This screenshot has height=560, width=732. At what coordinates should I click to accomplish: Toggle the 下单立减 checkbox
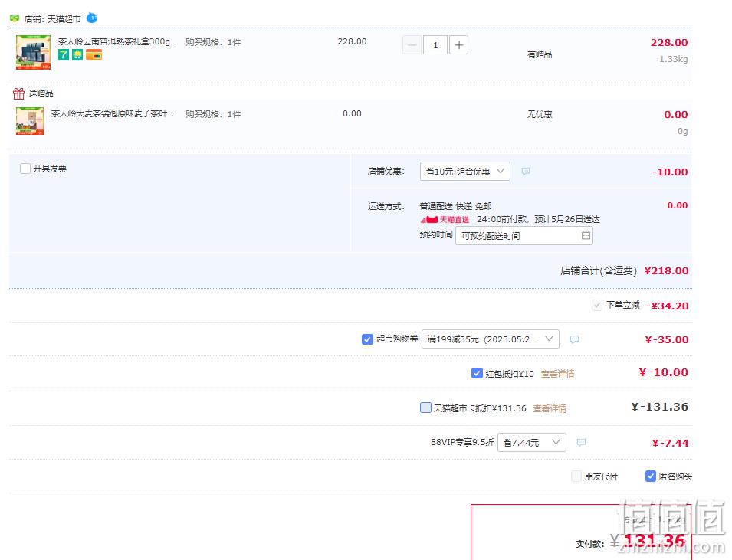coord(596,305)
